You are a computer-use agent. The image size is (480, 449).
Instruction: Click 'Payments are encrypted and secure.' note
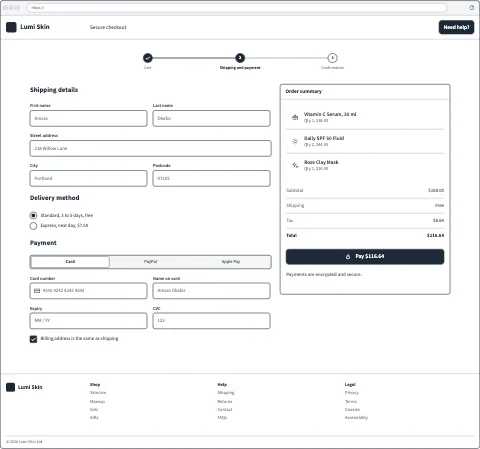click(324, 274)
